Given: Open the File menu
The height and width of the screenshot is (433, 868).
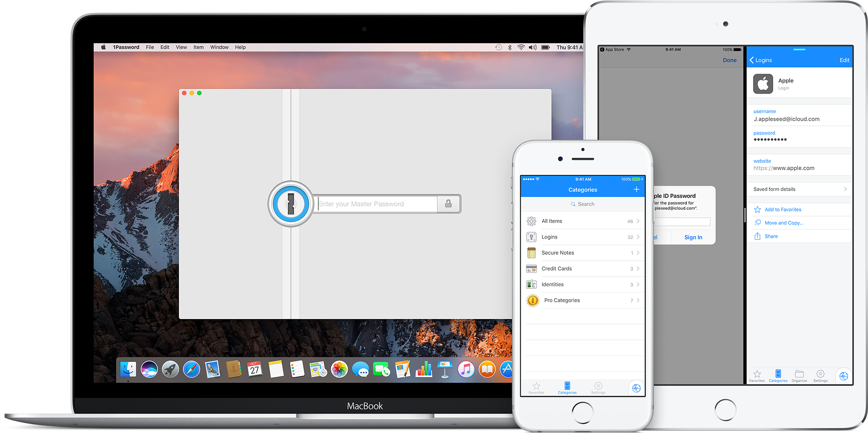Looking at the screenshot, I should point(150,47).
